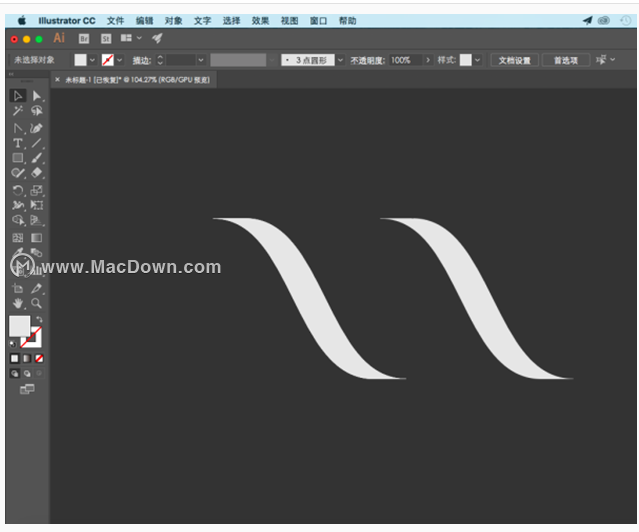Screen dimensions: 639x532
Task: Select the Paintbrush tool
Action: tap(37, 158)
